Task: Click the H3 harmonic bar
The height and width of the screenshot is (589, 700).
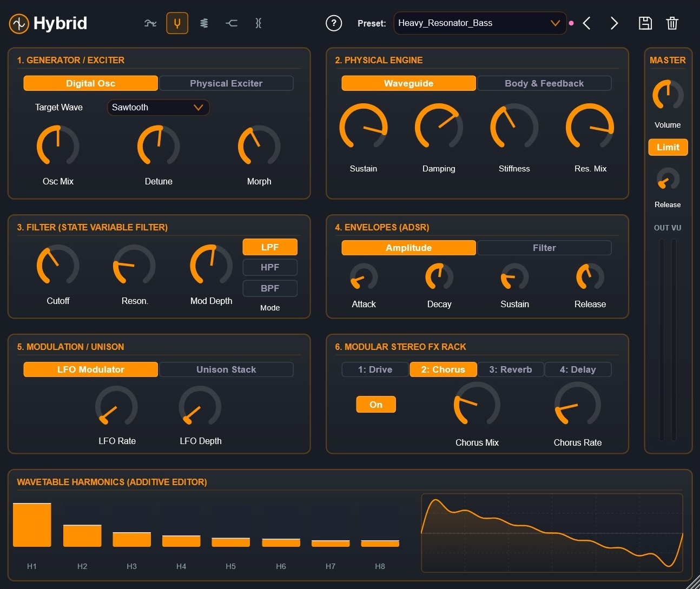Action: [x=131, y=539]
